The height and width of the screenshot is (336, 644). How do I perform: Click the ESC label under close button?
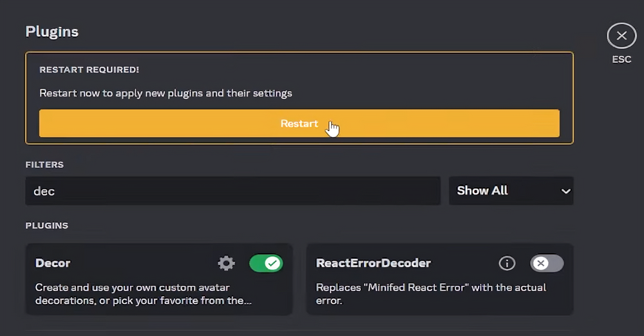621,60
